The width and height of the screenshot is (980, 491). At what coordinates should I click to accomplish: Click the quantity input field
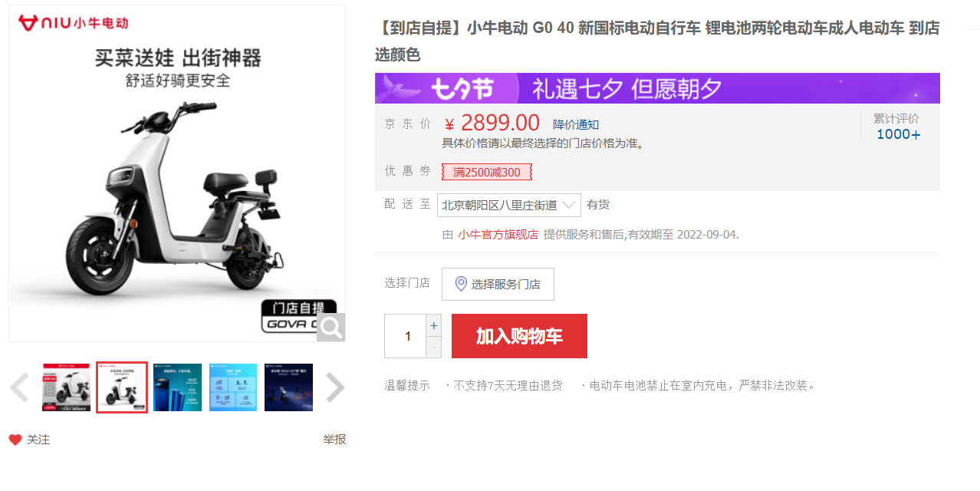click(406, 336)
